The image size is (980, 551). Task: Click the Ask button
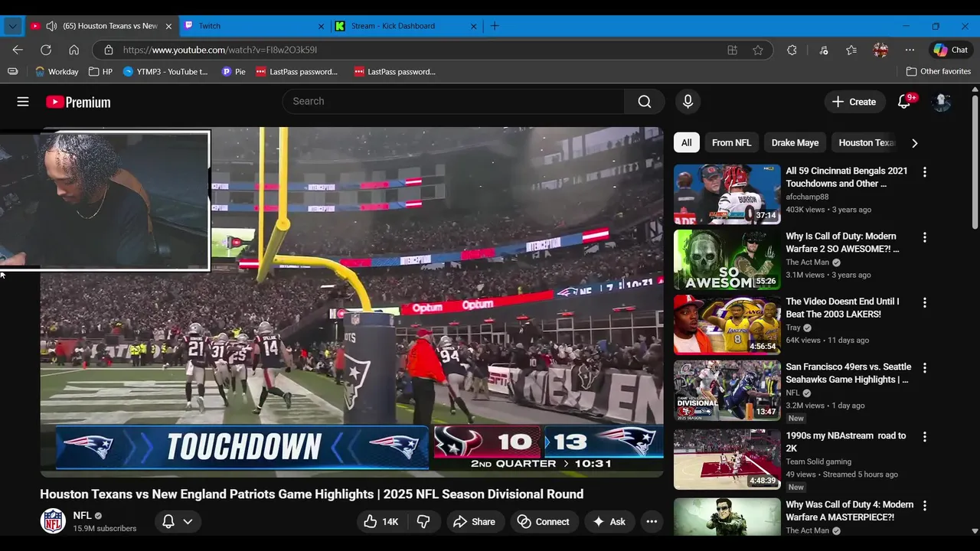tap(609, 522)
